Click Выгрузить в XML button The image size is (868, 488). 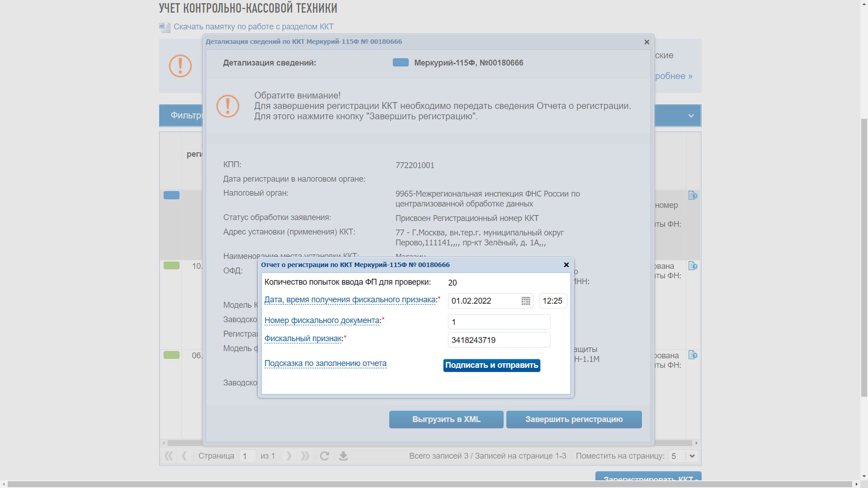coord(446,419)
